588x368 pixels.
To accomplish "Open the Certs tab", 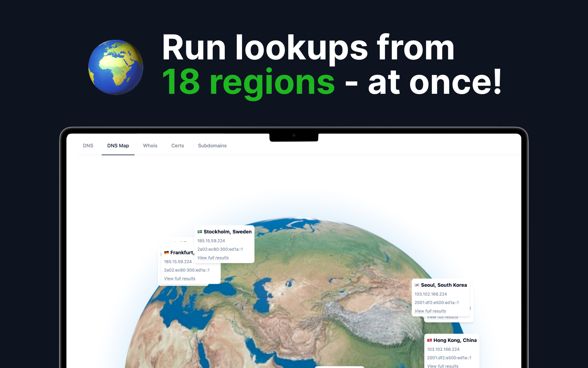I will pos(178,146).
